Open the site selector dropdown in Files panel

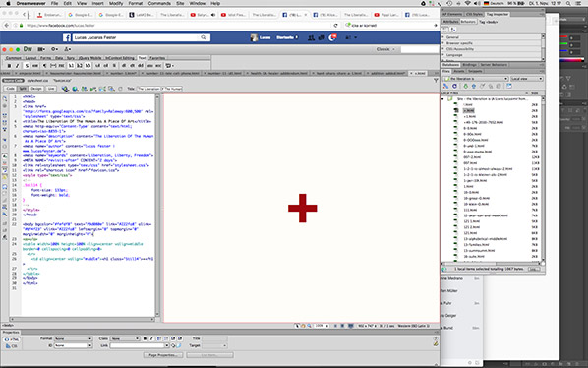[x=476, y=79]
